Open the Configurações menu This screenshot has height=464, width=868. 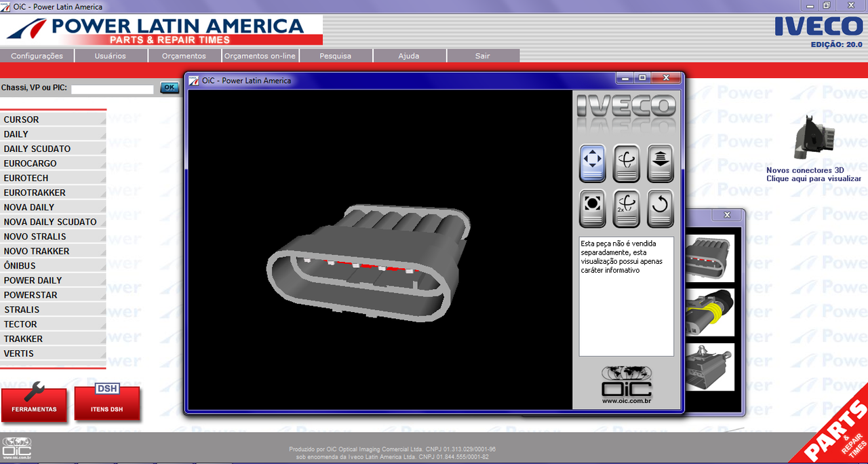pyautogui.click(x=37, y=56)
